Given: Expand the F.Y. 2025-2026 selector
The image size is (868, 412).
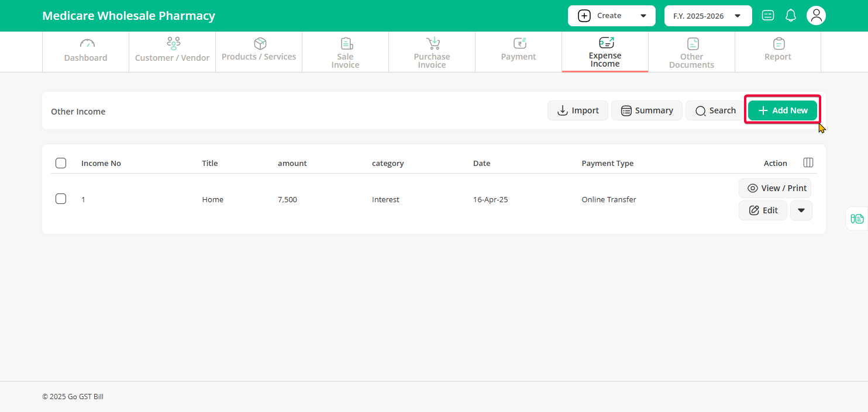Looking at the screenshot, I should (708, 16).
